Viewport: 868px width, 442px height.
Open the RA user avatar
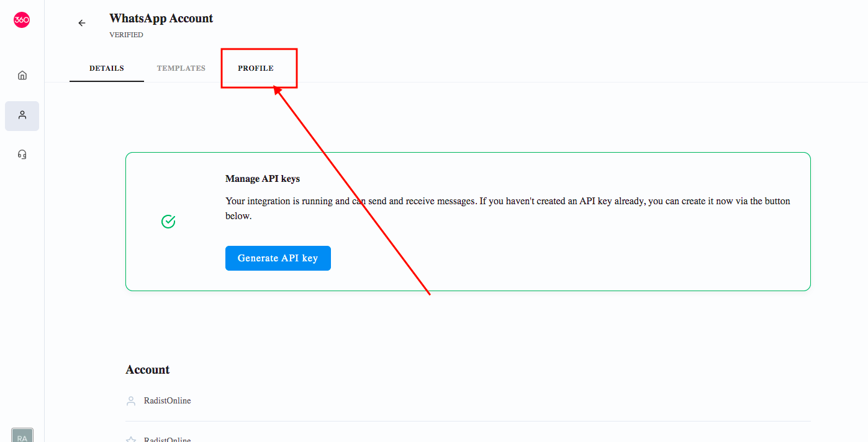[x=22, y=435]
